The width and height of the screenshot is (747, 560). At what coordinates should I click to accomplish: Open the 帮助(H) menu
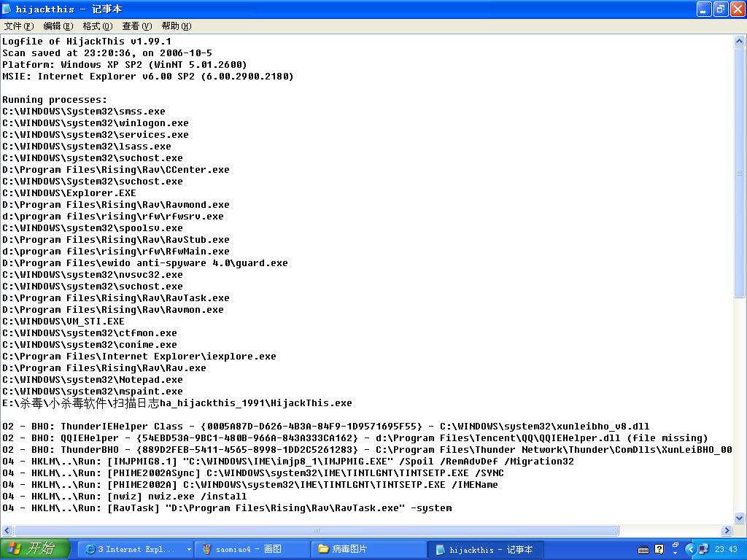click(x=177, y=26)
